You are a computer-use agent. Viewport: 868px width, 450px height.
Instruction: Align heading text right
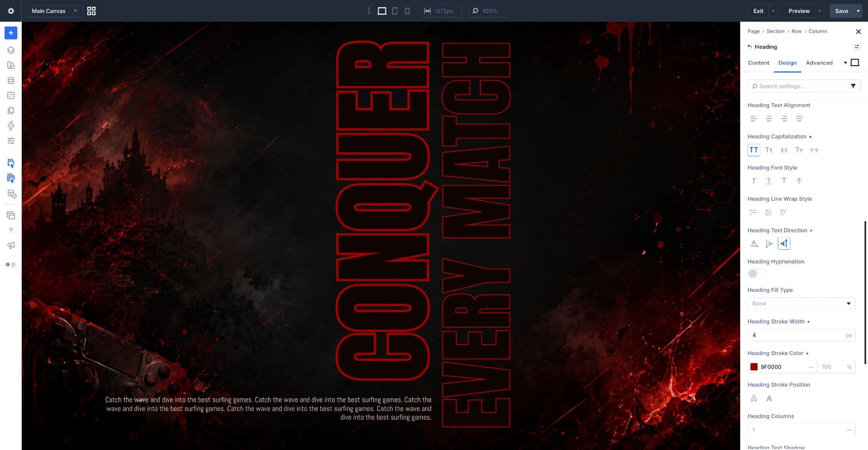784,119
